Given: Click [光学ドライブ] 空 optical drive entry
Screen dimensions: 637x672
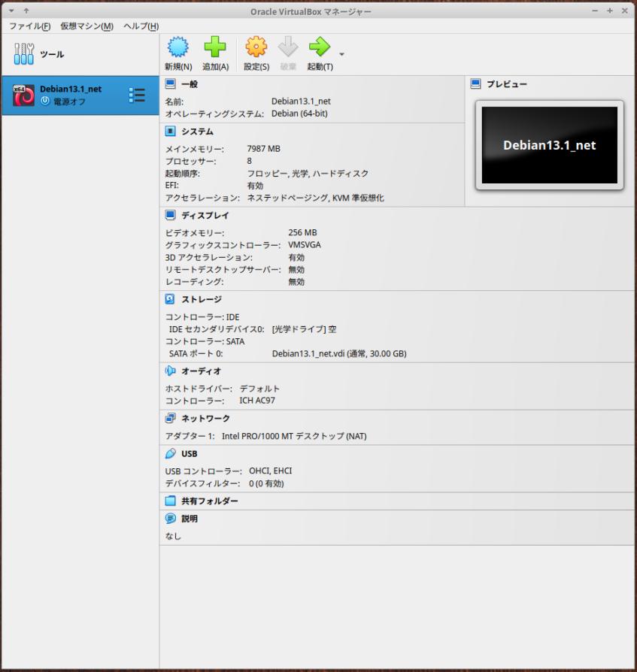Looking at the screenshot, I should click(x=305, y=329).
